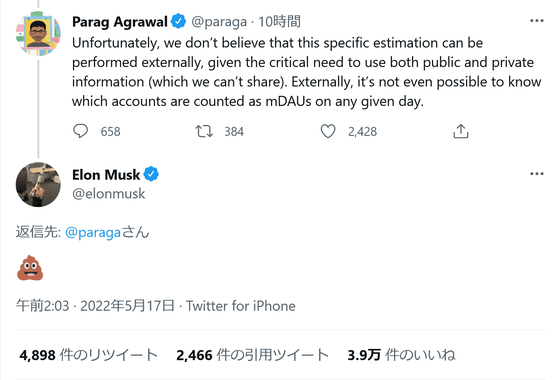Open share icon on Parag's tweet
The width and height of the screenshot is (560, 380).
pyautogui.click(x=460, y=131)
